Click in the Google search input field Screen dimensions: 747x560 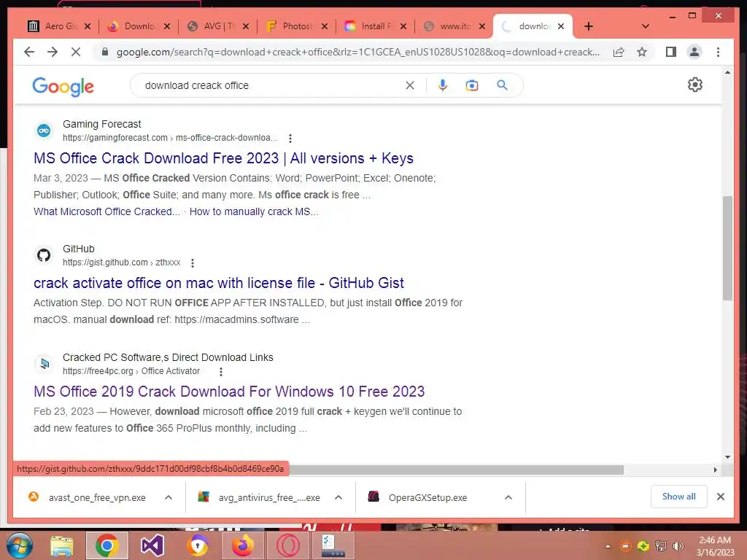pyautogui.click(x=271, y=85)
